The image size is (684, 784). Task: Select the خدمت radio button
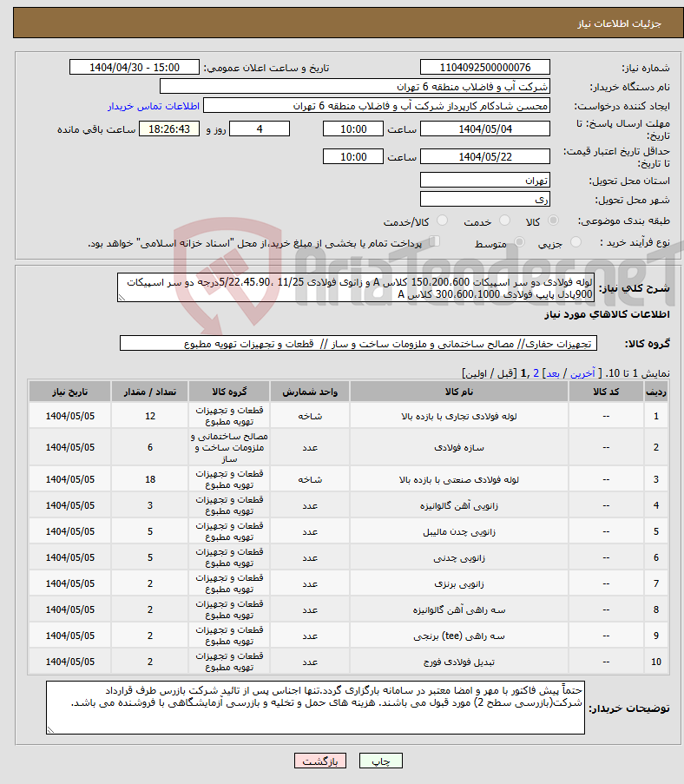coord(504,221)
